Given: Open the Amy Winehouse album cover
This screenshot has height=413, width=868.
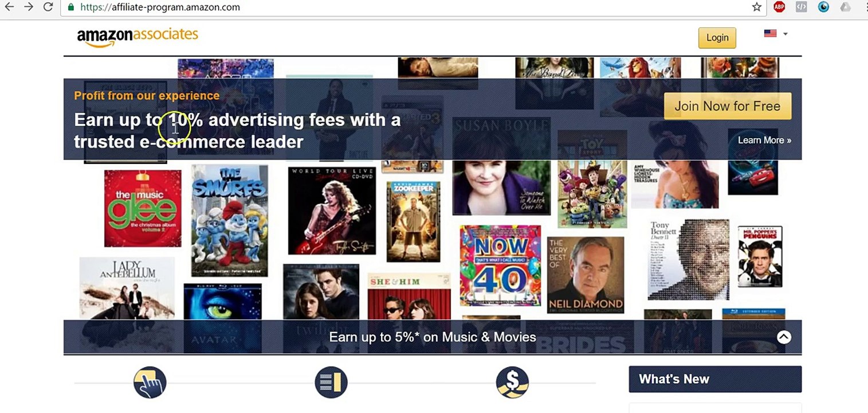Looking at the screenshot, I should (x=675, y=163).
